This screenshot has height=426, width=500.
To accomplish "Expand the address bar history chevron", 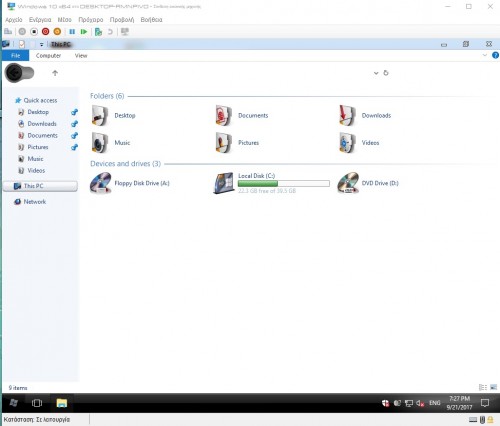I will pos(376,73).
